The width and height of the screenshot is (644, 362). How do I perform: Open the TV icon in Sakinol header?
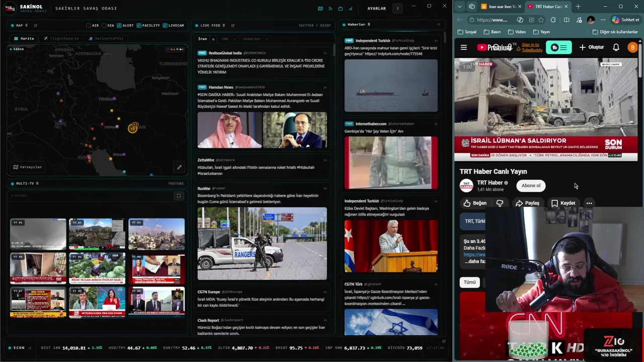point(340,9)
